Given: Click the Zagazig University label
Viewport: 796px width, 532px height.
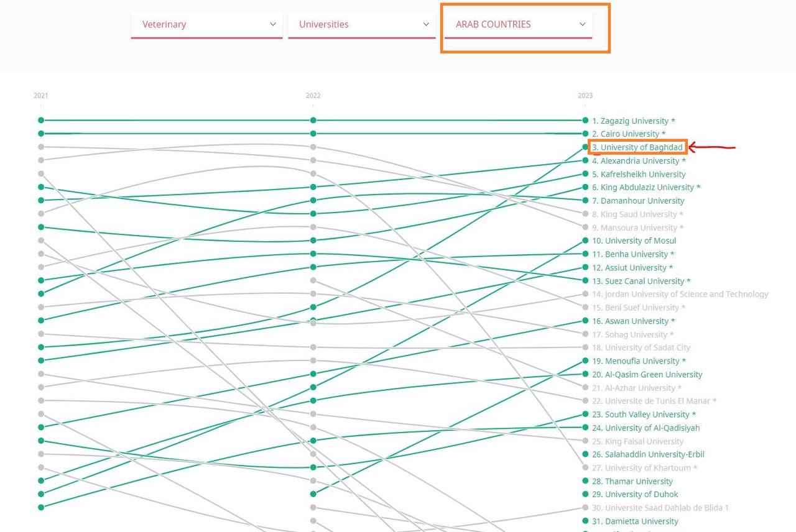Looking at the screenshot, I should tap(633, 121).
